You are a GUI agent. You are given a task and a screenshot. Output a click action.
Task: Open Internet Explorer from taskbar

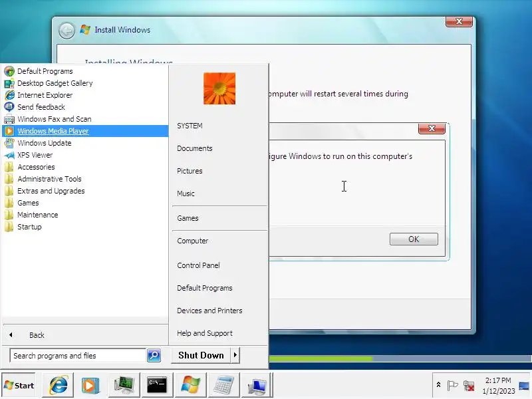click(58, 385)
